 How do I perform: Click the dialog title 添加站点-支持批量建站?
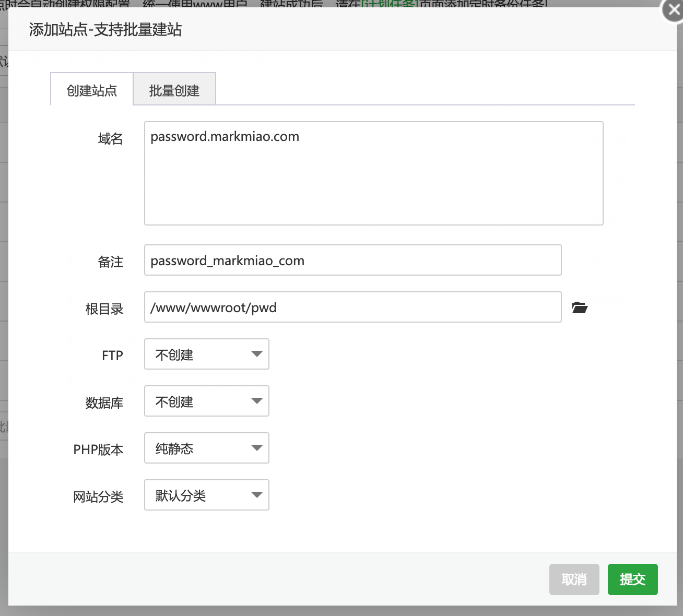tap(105, 30)
